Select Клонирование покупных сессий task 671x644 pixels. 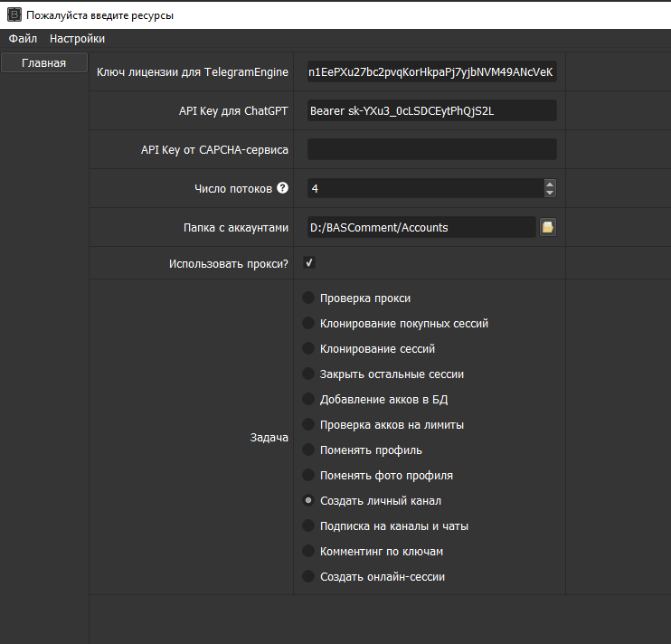pyautogui.click(x=309, y=323)
